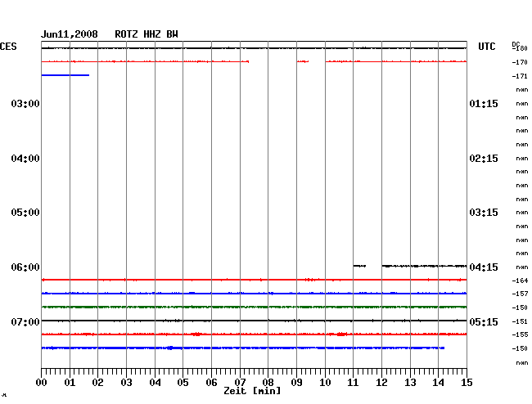Click the "Zeit [min]" axis title
Screen dimensions: 532x404
(252, 391)
